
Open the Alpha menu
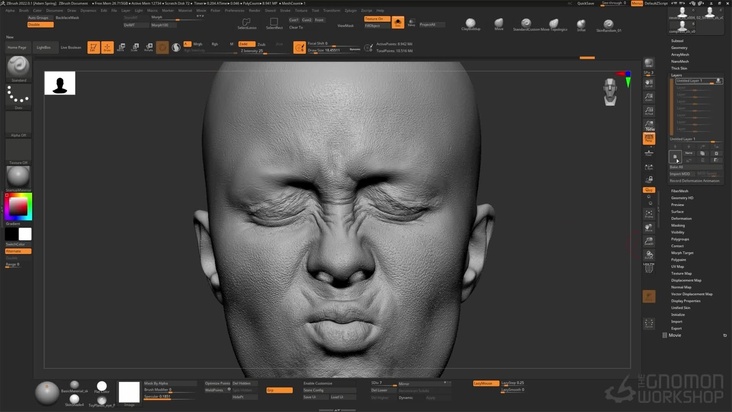point(10,10)
